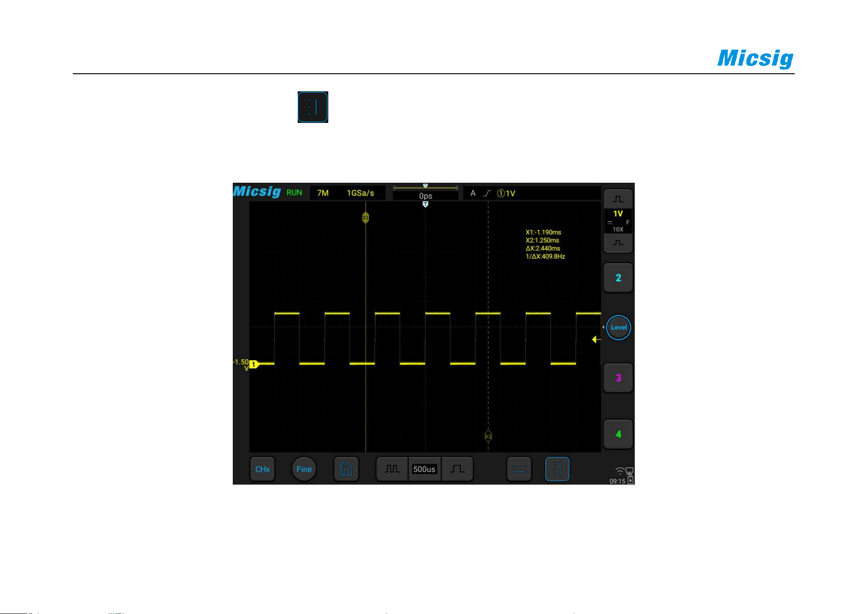Viewport: 868px width, 614px height.
Task: Open the 500us time base setting
Action: [424, 469]
